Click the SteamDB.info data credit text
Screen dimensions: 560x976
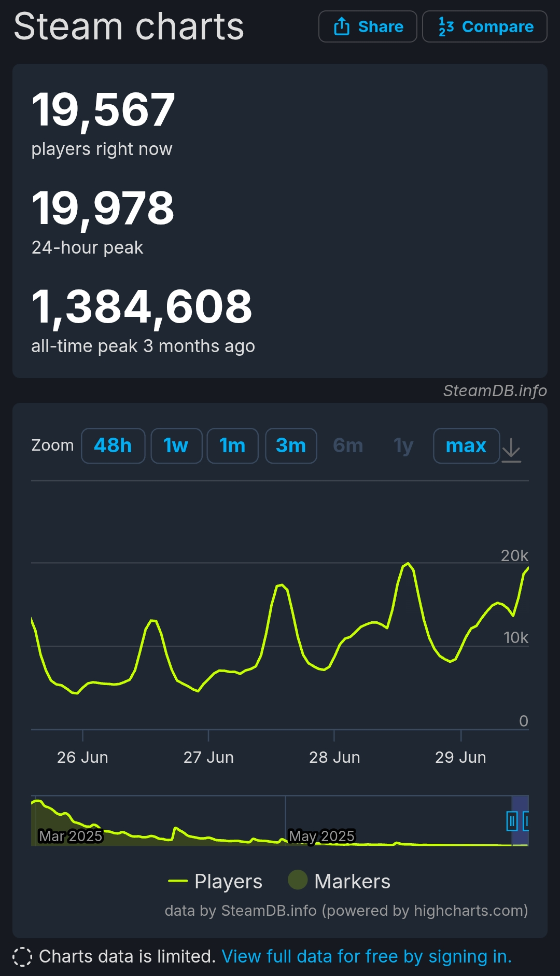(x=346, y=911)
